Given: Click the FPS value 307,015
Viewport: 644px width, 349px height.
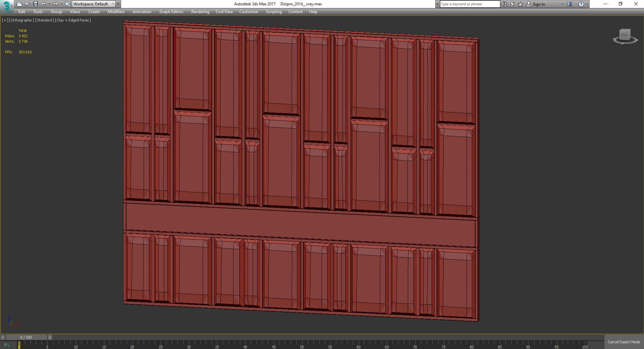Looking at the screenshot, I should pos(25,52).
